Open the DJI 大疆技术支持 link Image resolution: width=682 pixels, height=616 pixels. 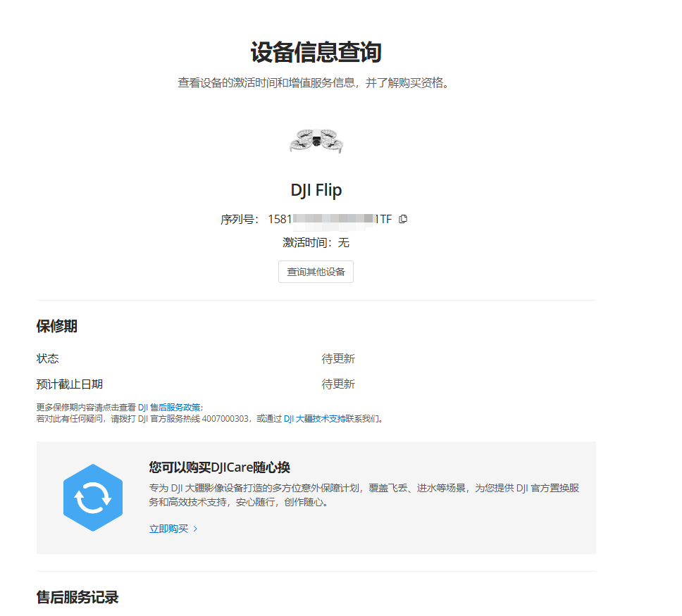point(314,419)
